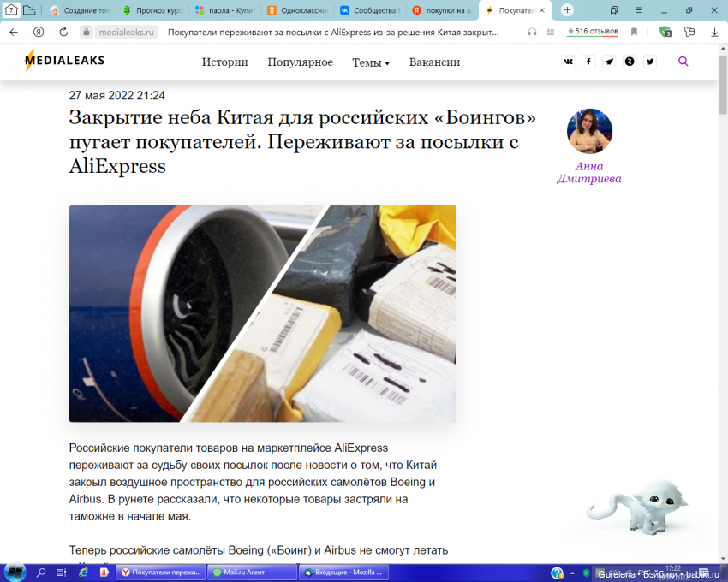Image resolution: width=728 pixels, height=582 pixels.
Task: Open the Medialeaks search with the magnifier icon
Action: [683, 62]
